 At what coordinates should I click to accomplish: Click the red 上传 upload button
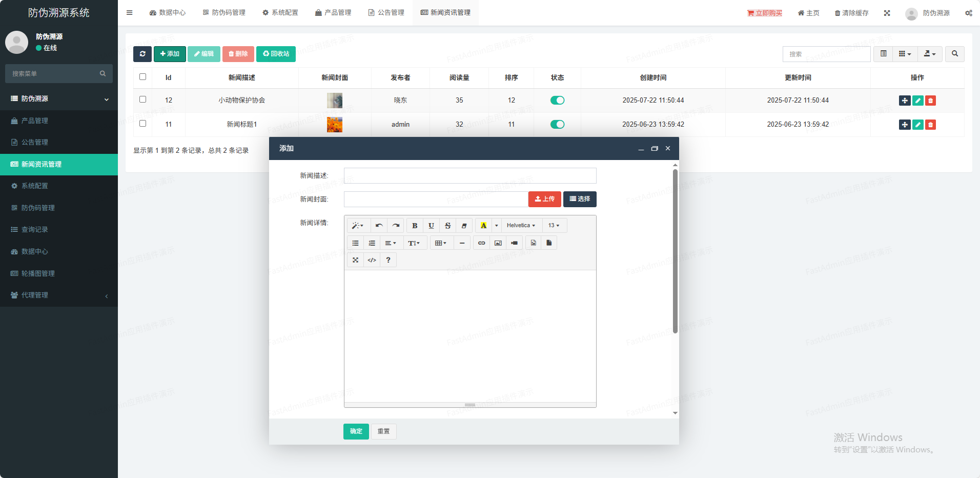tap(544, 199)
